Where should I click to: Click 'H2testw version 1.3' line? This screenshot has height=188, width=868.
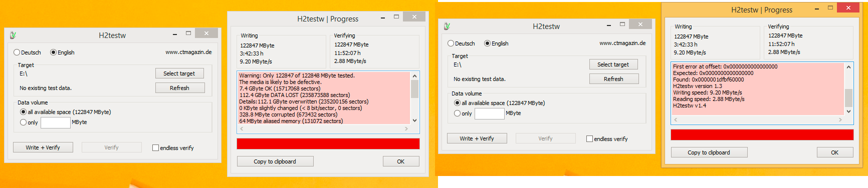point(698,86)
